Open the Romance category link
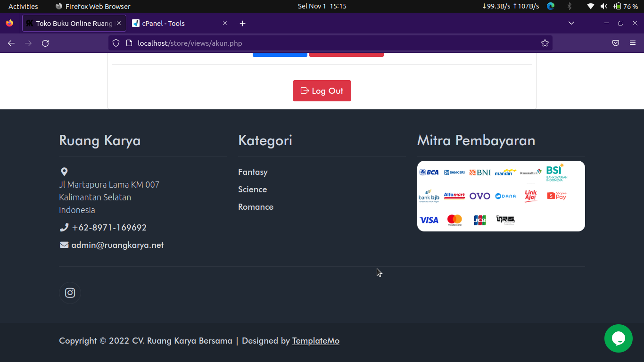The width and height of the screenshot is (644, 362). pyautogui.click(x=256, y=207)
